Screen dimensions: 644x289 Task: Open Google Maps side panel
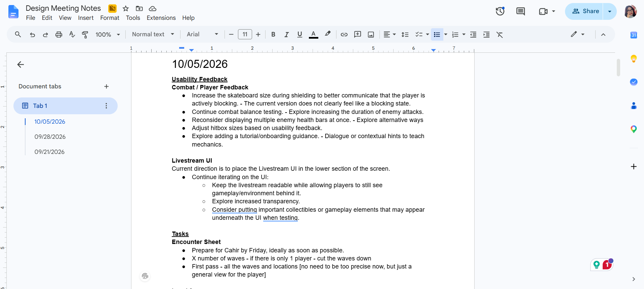[634, 129]
